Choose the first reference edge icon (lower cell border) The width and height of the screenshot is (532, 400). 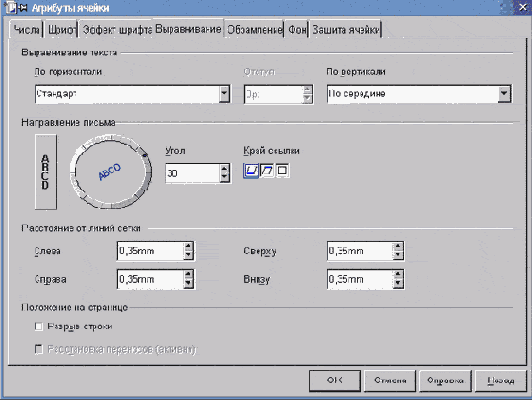[251, 170]
